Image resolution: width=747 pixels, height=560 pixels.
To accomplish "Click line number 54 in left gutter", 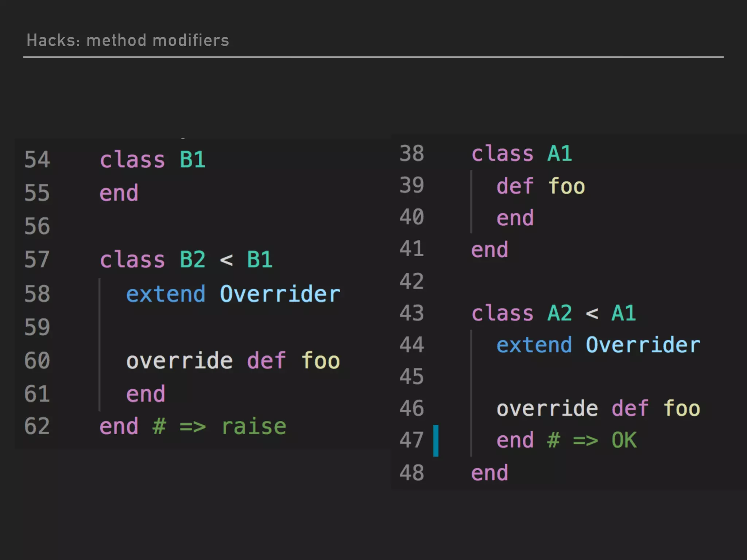I will (37, 160).
